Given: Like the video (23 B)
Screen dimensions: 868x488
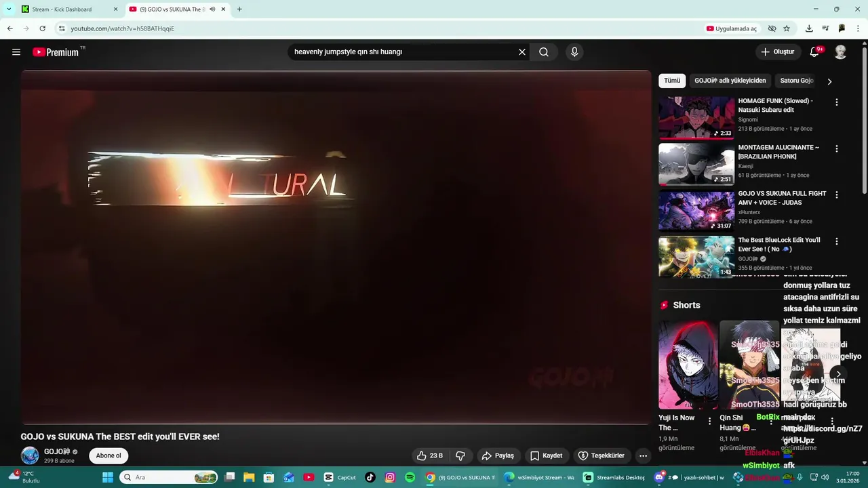Looking at the screenshot, I should click(429, 455).
